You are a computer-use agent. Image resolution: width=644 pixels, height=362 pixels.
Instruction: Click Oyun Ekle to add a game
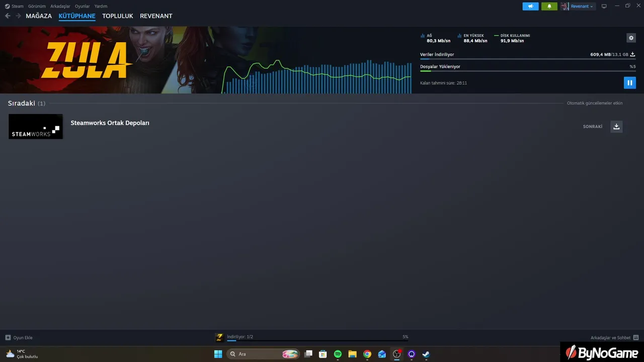pos(19,337)
